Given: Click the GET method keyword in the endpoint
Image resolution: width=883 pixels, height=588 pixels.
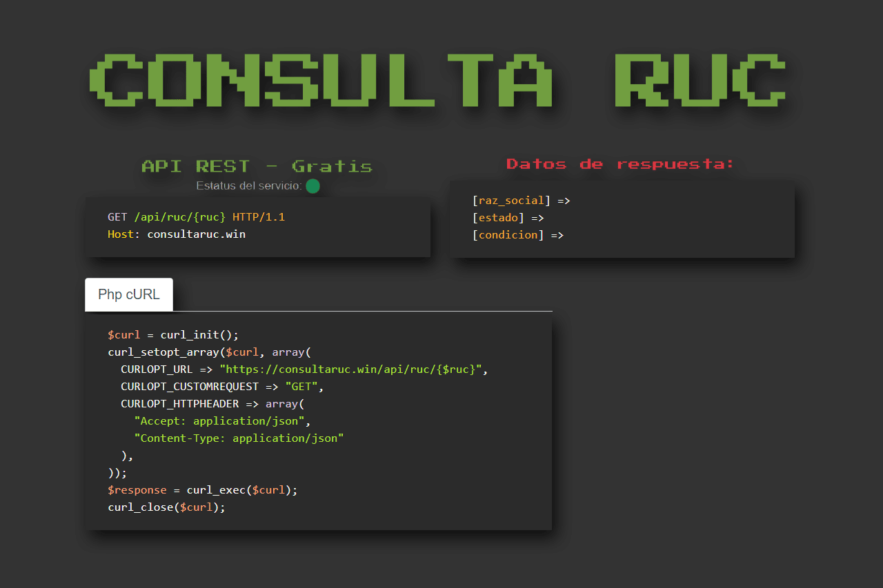Looking at the screenshot, I should (x=117, y=216).
